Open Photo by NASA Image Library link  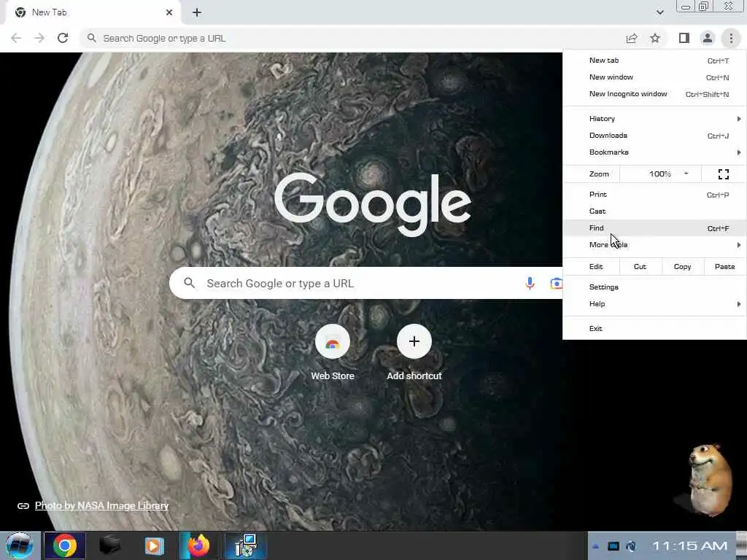click(x=101, y=506)
